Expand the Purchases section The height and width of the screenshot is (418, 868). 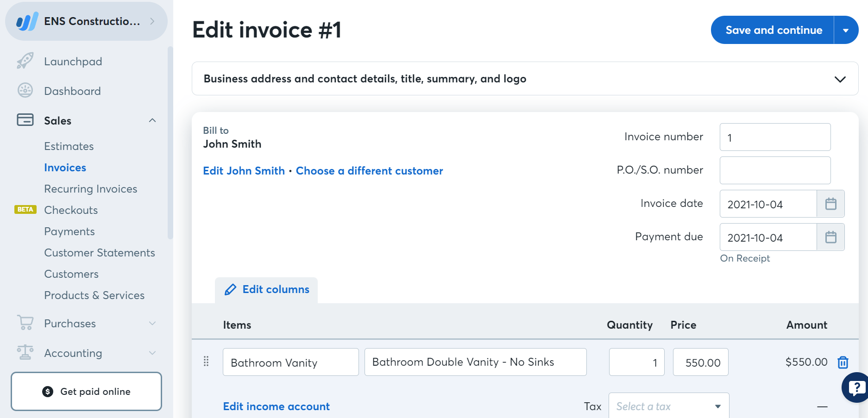coord(152,323)
